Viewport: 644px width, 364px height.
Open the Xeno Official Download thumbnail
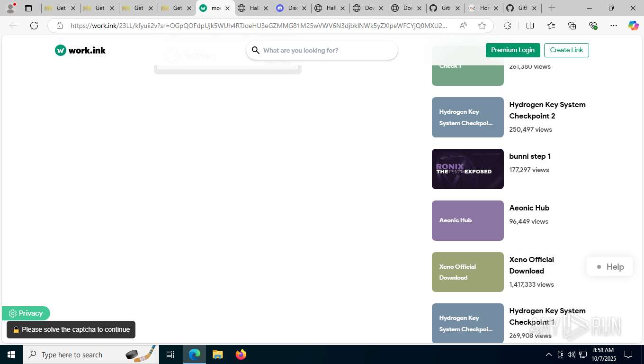468,272
